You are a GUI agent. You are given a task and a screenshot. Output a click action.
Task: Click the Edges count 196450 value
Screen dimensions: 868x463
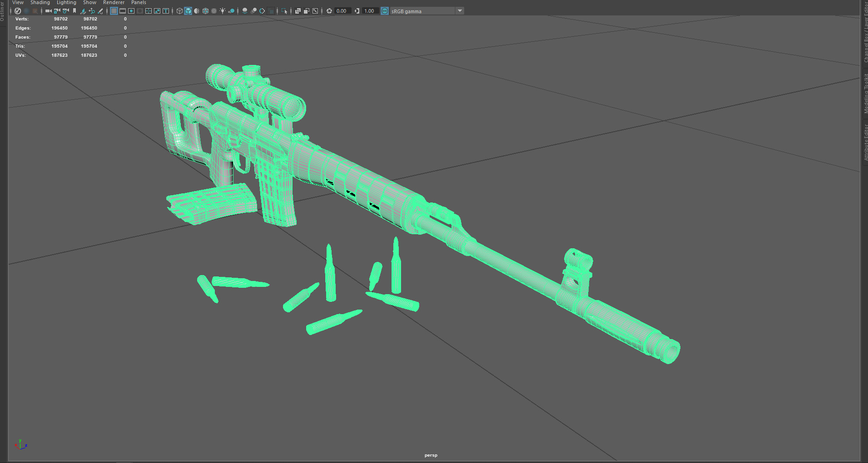tap(59, 28)
